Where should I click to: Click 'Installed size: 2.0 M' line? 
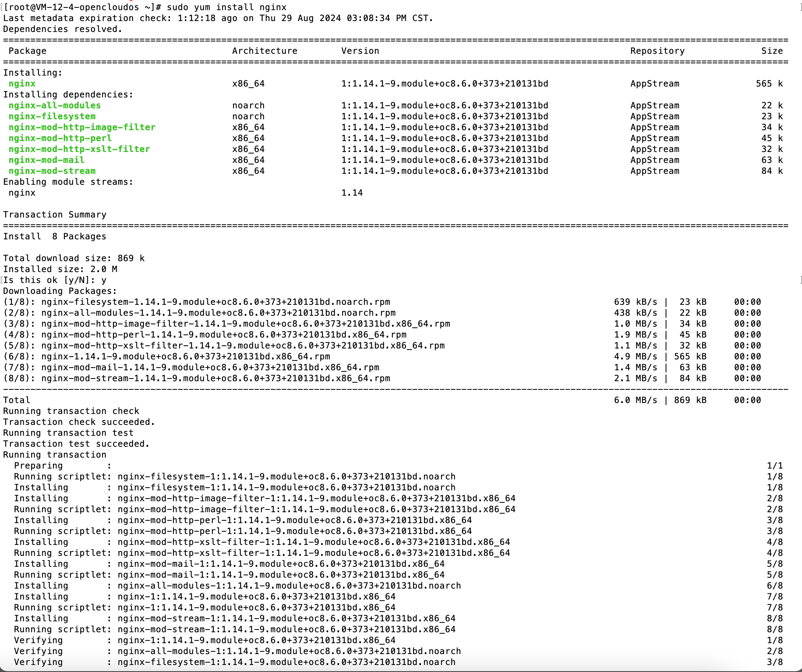point(60,269)
